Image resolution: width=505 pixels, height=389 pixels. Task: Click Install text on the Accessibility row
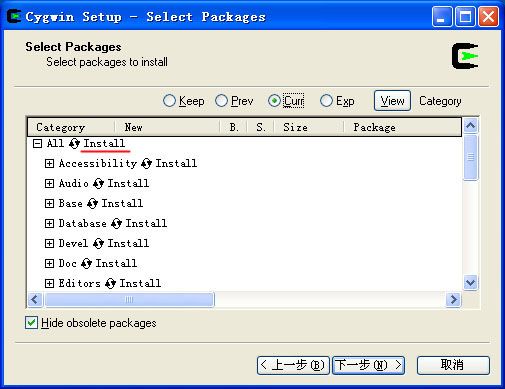coord(176,163)
